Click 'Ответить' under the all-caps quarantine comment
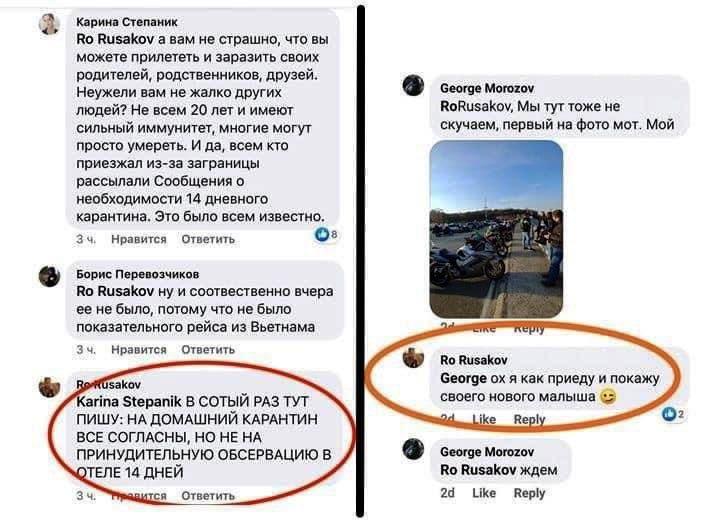Image resolution: width=722 pixels, height=521 pixels. 208,496
